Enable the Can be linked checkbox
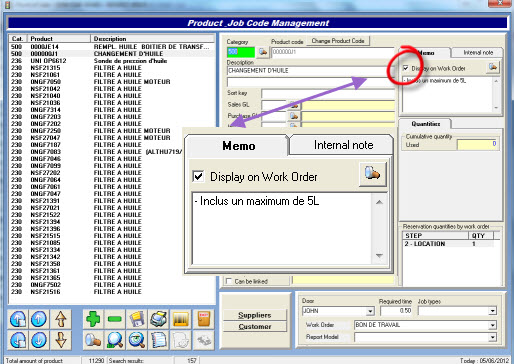Screen dimensions: 514x364 coord(229,281)
